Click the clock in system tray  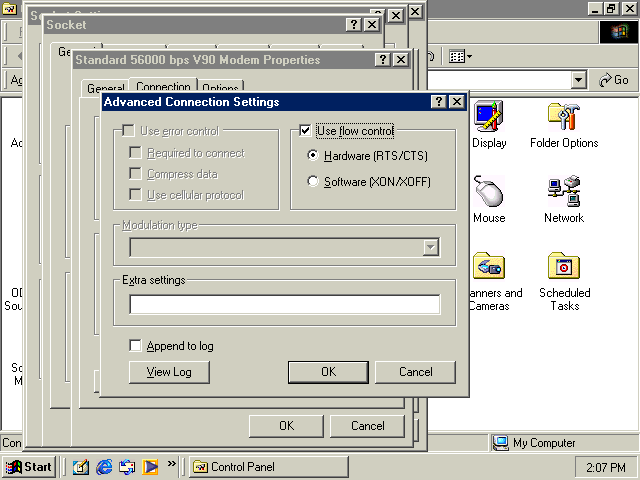(606, 467)
